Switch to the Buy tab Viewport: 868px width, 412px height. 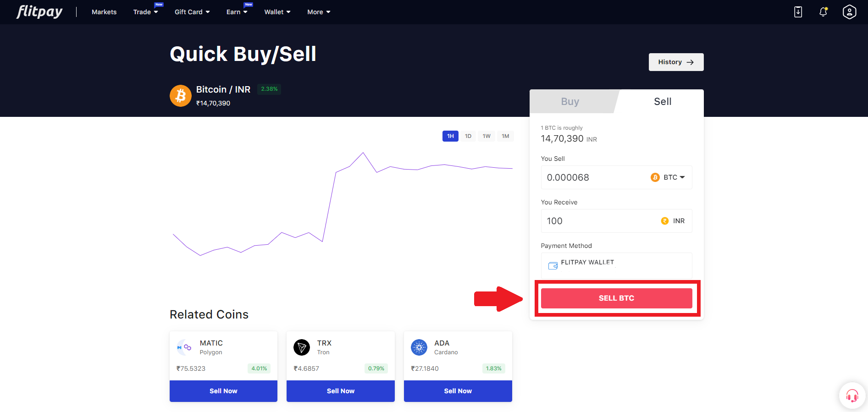point(570,101)
